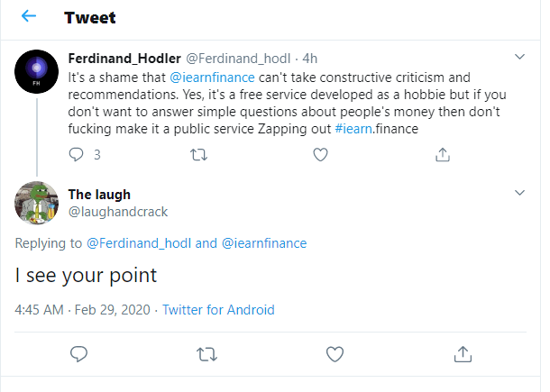
Task: Like Ferdinand_Hodler's tweet
Action: [x=320, y=154]
